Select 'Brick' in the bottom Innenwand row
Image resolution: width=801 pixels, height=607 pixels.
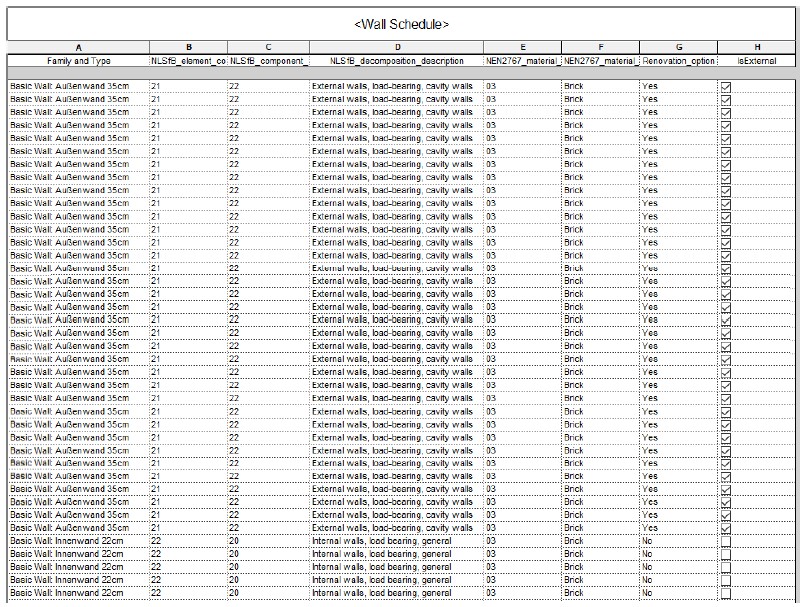600,593
